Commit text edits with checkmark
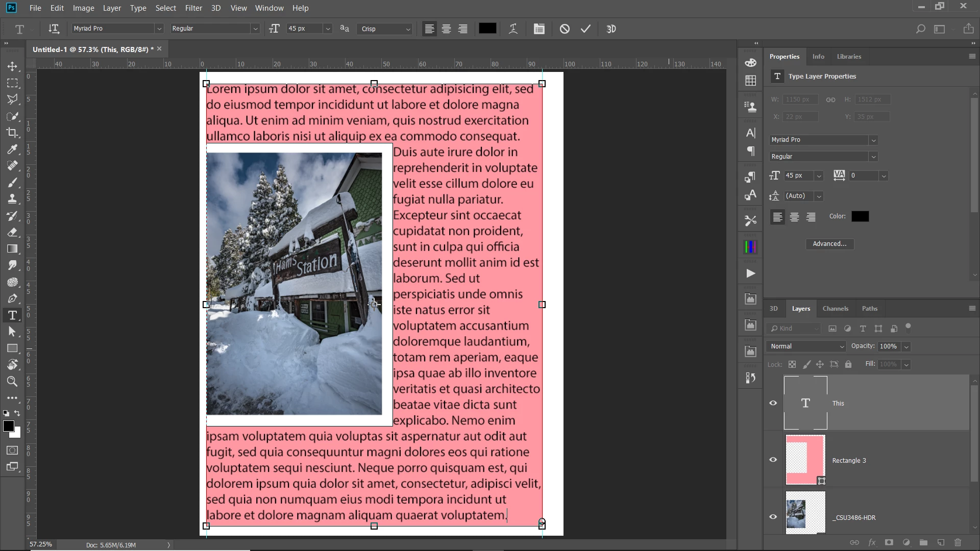The height and width of the screenshot is (551, 980). point(585,29)
